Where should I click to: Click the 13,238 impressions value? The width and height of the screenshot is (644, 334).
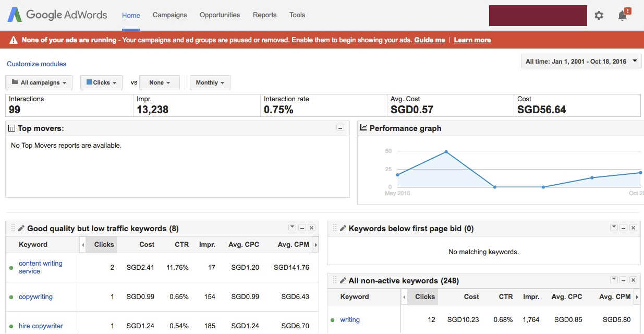152,110
